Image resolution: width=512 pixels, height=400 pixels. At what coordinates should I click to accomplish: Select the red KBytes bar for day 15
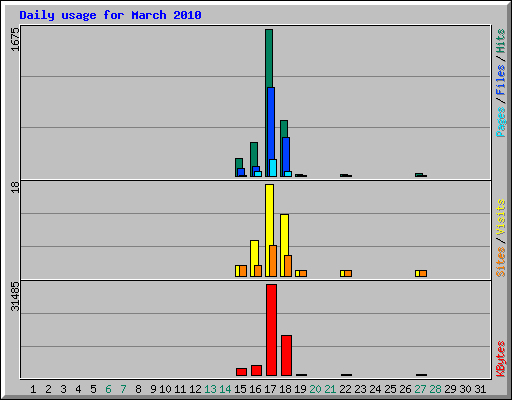point(241,372)
